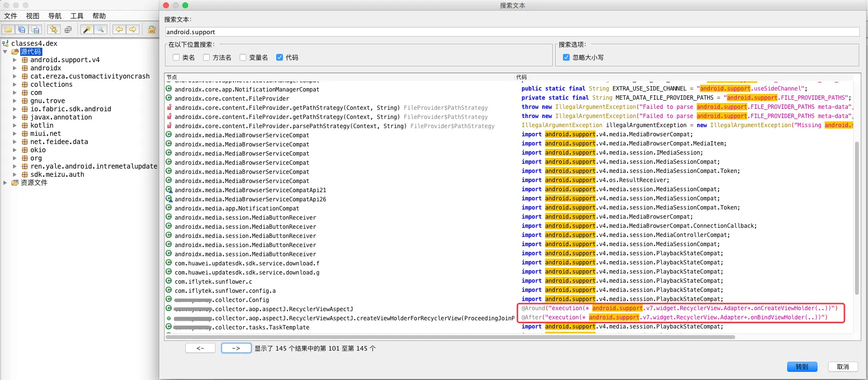The width and height of the screenshot is (868, 380).
Task: Go to previous results page with <- button
Action: coord(200,348)
